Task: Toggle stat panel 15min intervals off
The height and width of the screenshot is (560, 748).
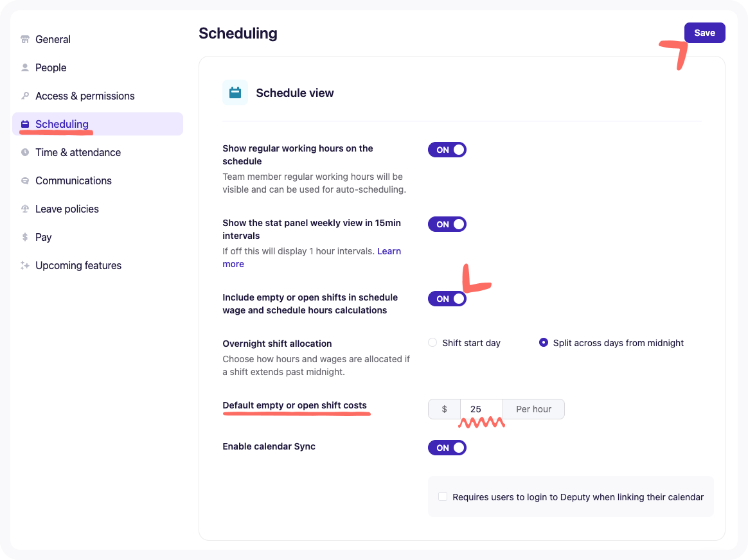Action: tap(447, 224)
